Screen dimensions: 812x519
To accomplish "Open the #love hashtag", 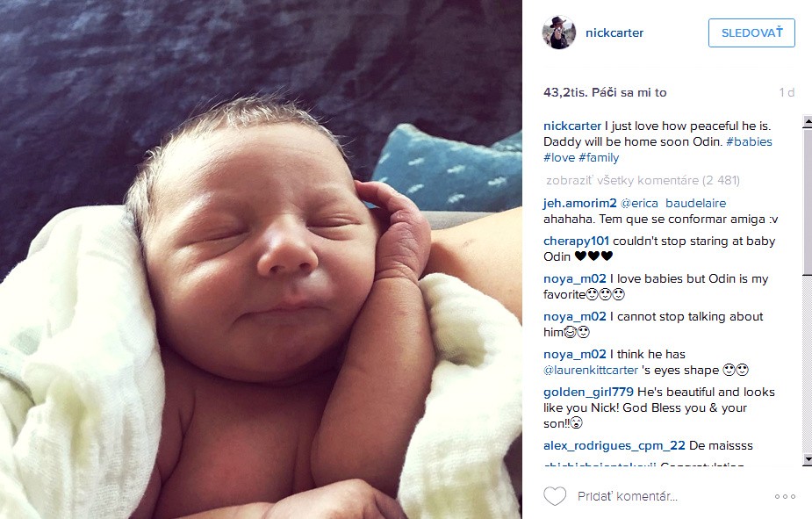I will pyautogui.click(x=559, y=157).
